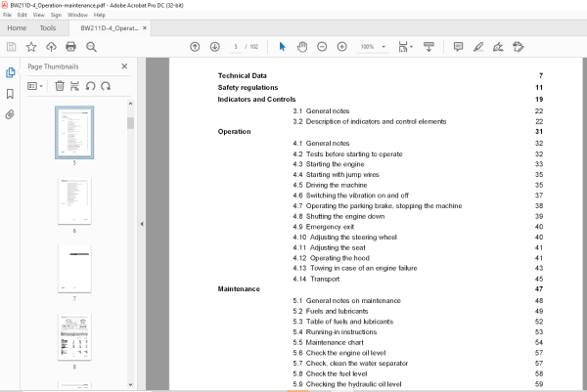Open the Help menu
This screenshot has height=392, width=587.
[x=100, y=15]
